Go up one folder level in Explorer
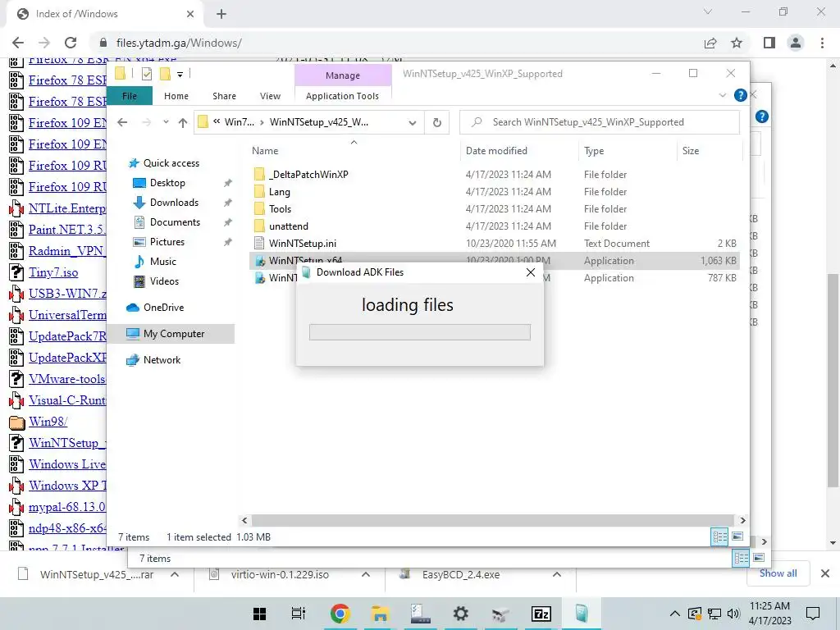This screenshot has width=840, height=630. tap(183, 123)
